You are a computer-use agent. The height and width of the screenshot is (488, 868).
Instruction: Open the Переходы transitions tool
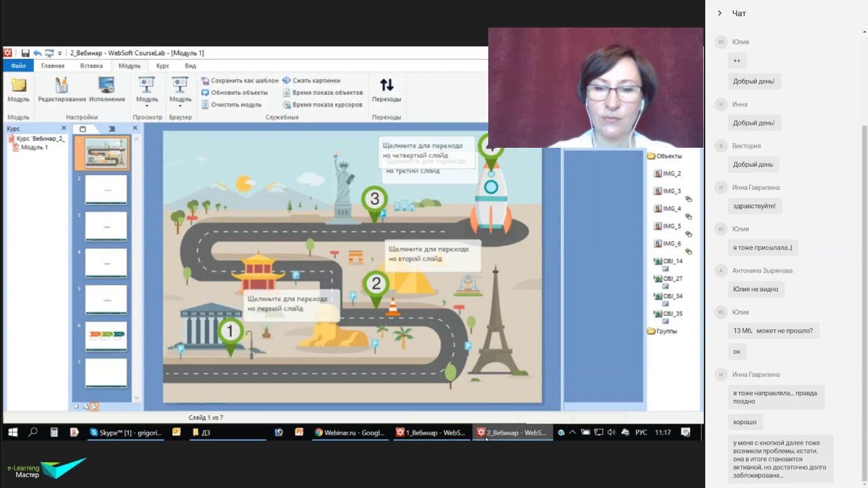[x=387, y=89]
